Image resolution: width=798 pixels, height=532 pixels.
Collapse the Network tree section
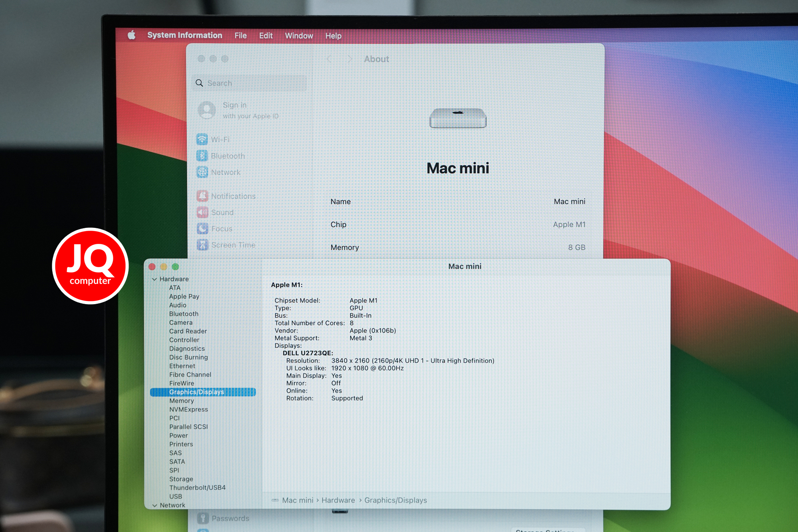click(154, 505)
